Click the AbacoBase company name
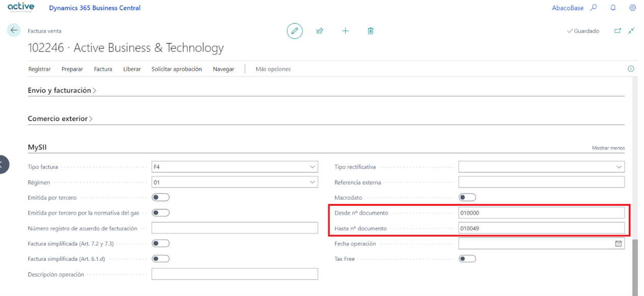644x296 pixels. pos(567,8)
